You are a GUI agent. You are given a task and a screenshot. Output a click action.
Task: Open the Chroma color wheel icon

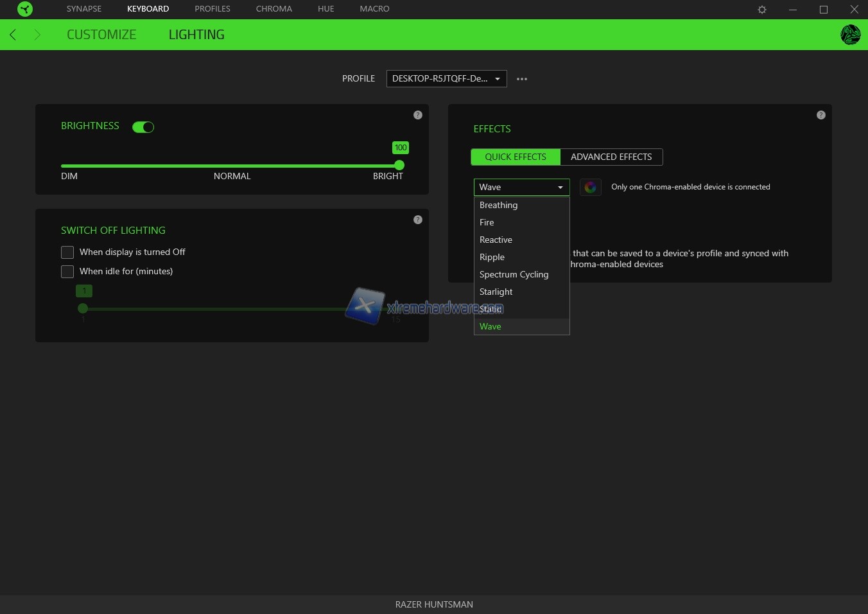[x=591, y=188]
